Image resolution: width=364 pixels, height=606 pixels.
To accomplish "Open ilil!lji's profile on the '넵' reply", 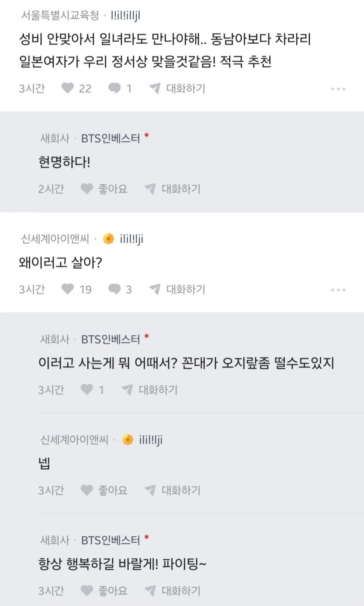I will coord(151,440).
